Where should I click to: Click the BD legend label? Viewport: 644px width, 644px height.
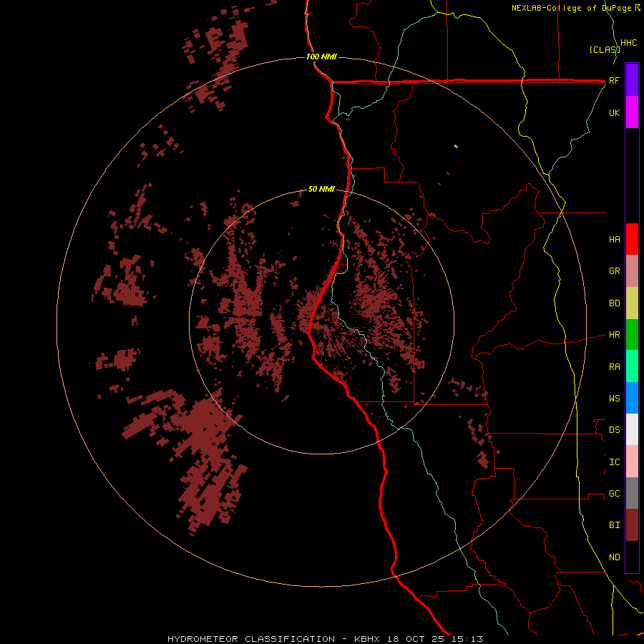614,303
